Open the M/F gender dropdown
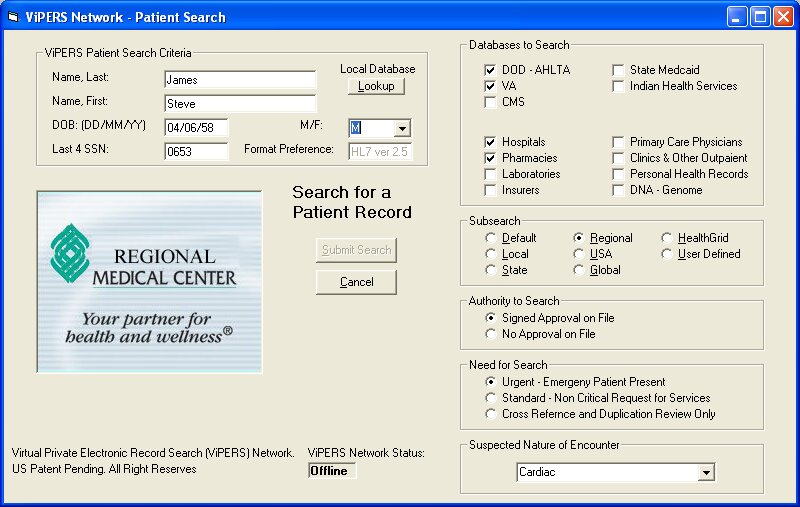 click(x=402, y=128)
